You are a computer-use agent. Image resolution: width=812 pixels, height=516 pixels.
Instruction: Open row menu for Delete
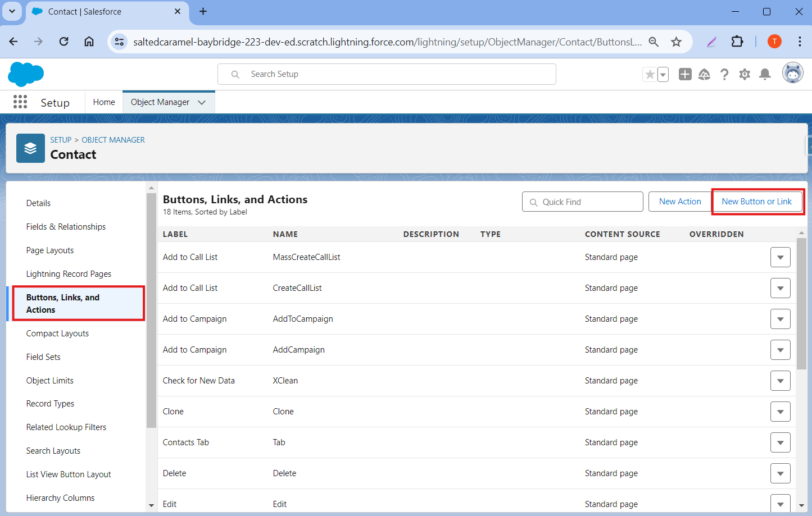click(780, 473)
